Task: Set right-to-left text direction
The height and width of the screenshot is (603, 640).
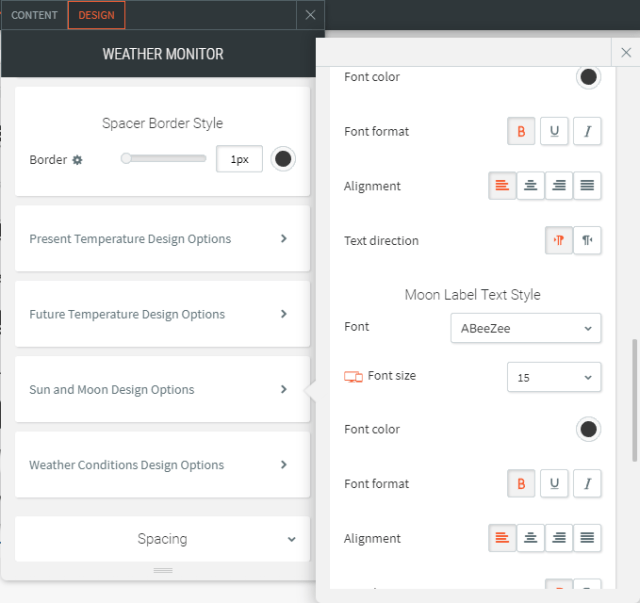Action: pos(587,240)
